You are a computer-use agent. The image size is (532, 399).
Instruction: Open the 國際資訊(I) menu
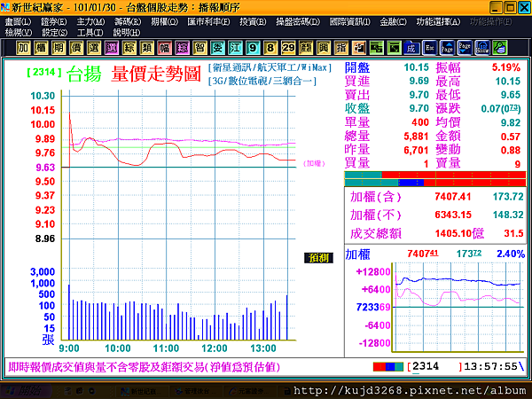350,22
